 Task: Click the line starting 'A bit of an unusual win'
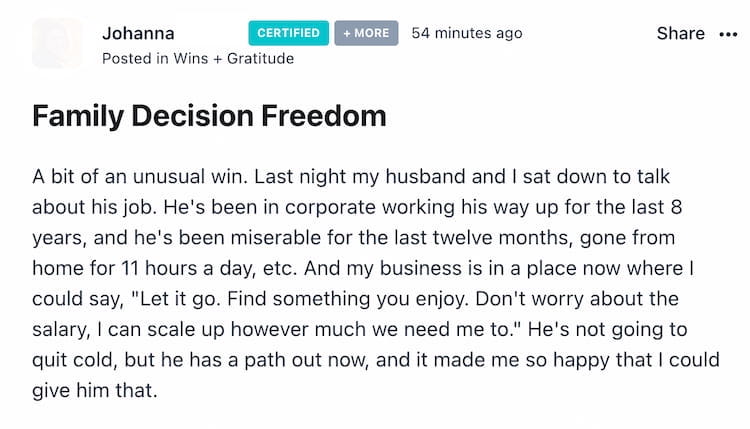(x=351, y=176)
